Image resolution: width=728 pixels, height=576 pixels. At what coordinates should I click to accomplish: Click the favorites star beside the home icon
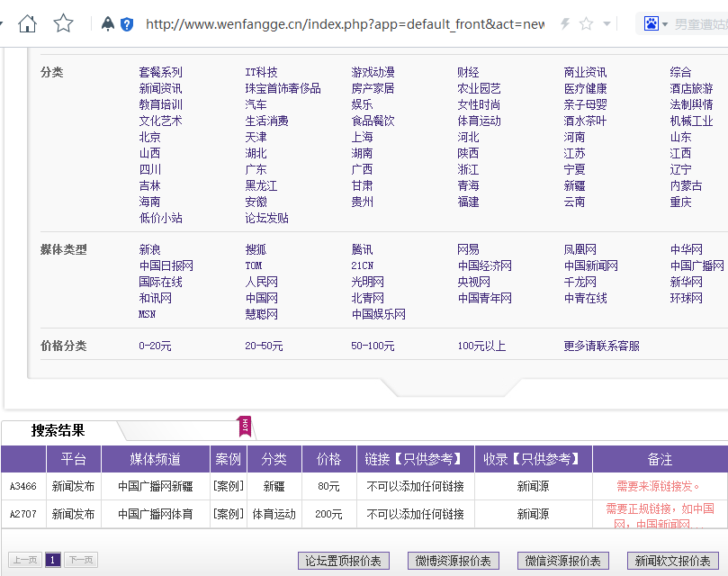click(x=63, y=23)
